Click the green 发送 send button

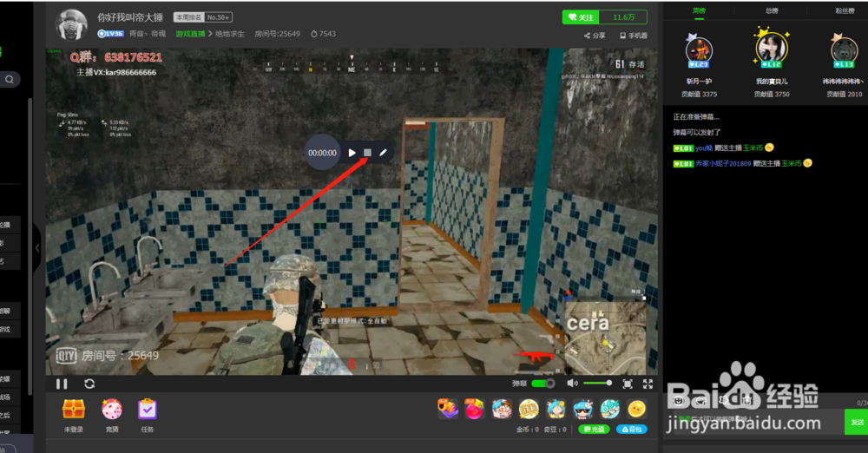857,422
